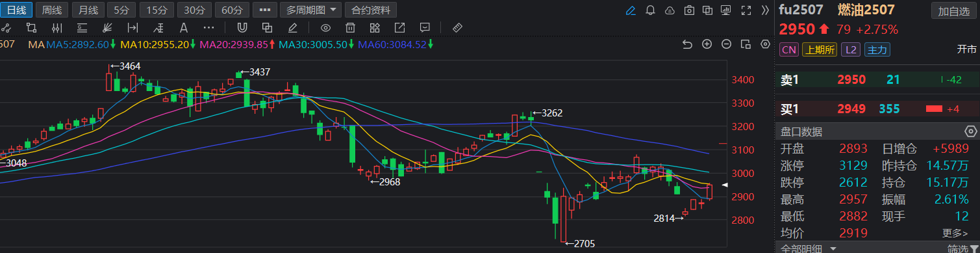The width and height of the screenshot is (980, 253).
Task: Open the 合约资料 button
Action: 371,10
